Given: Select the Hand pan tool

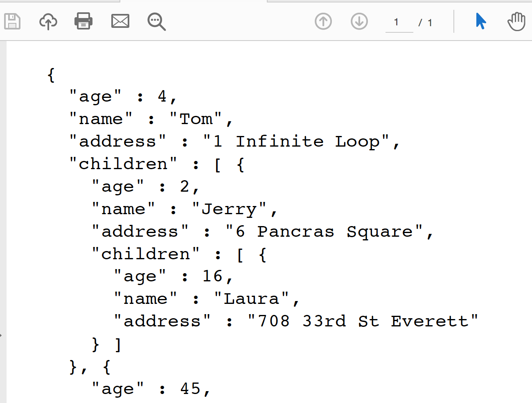Looking at the screenshot, I should 516,21.
